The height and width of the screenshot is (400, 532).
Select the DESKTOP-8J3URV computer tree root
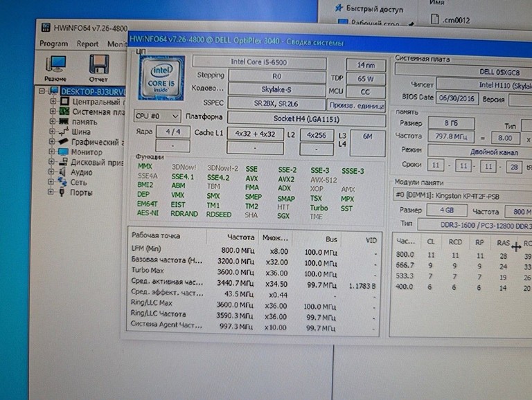pyautogui.click(x=93, y=92)
